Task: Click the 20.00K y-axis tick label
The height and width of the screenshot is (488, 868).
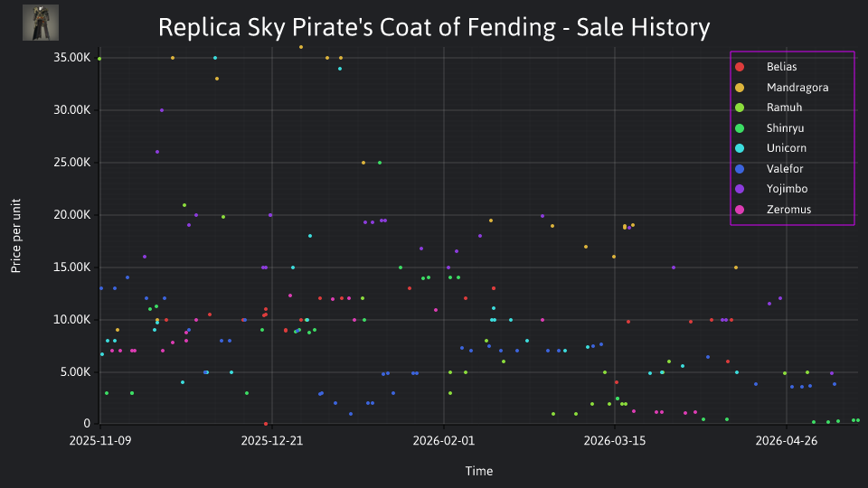Action: coord(72,215)
